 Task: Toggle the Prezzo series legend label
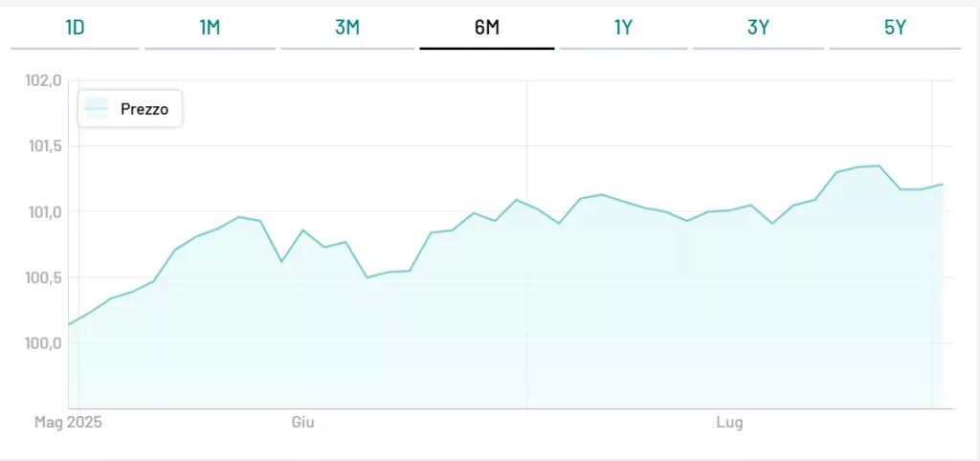145,109
